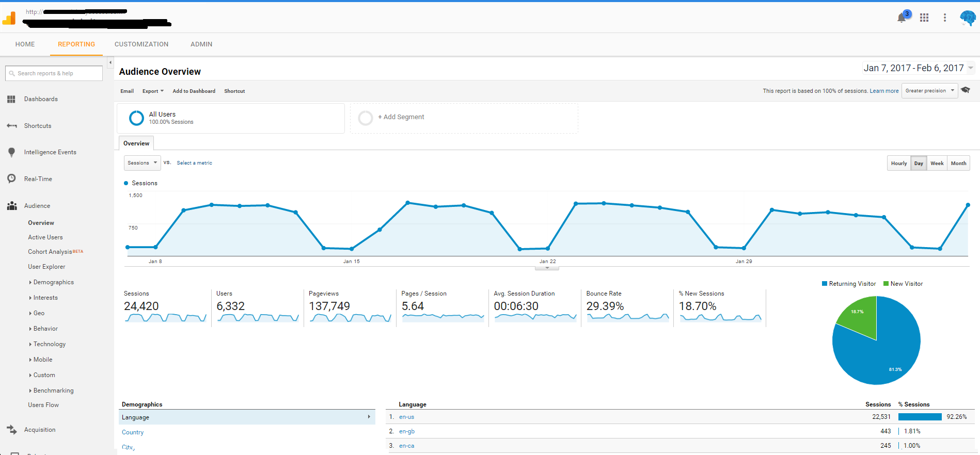Open the en-gb language link
980x455 pixels.
coord(407,431)
